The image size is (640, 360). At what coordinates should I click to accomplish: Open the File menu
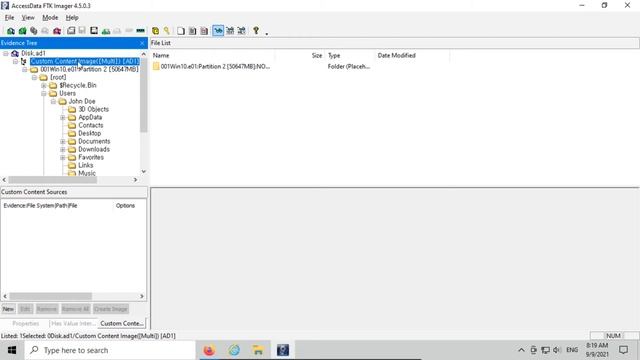(9, 18)
